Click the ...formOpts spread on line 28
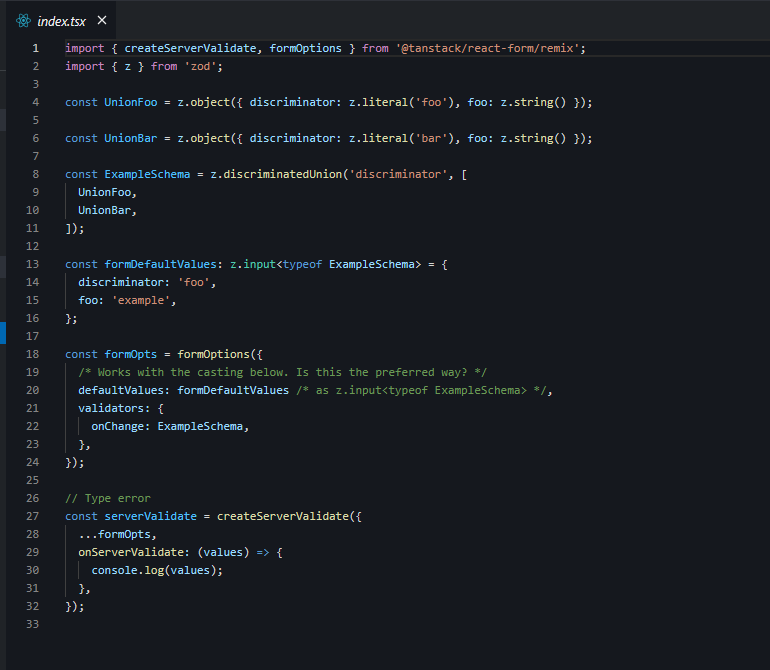This screenshot has height=670, width=770. 114,534
